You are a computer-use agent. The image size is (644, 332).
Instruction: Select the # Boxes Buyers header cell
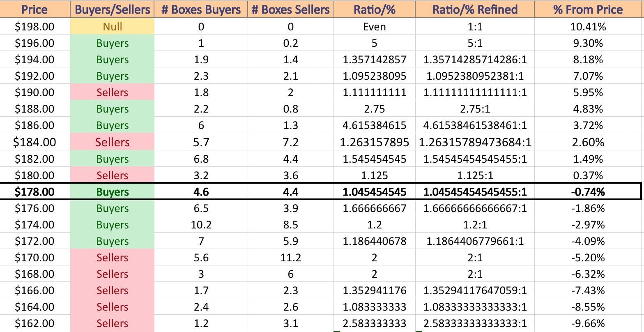click(201, 9)
